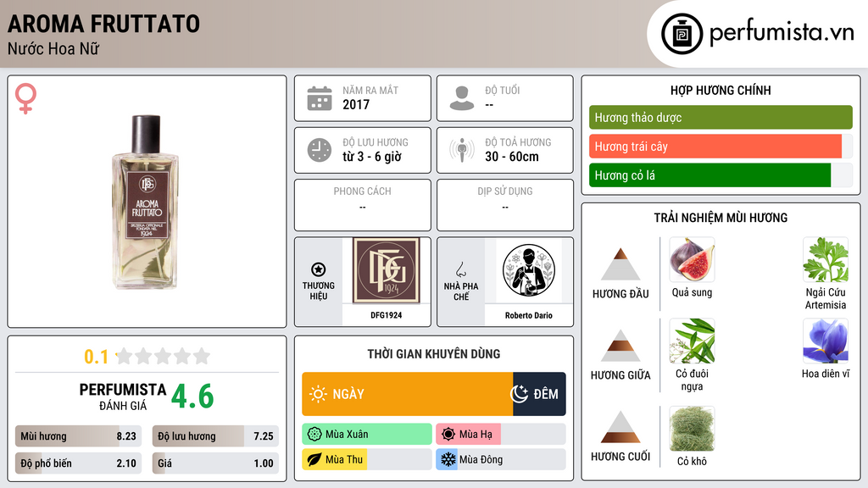Click the Hợp hương chính heading
Viewport: 868px width, 488px height.
click(x=721, y=90)
